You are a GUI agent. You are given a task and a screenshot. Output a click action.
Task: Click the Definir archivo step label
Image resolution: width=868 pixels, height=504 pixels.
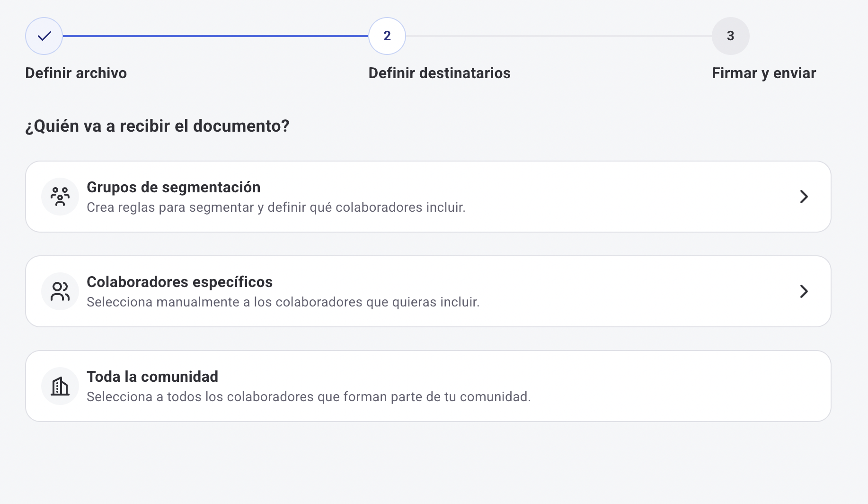pos(76,73)
